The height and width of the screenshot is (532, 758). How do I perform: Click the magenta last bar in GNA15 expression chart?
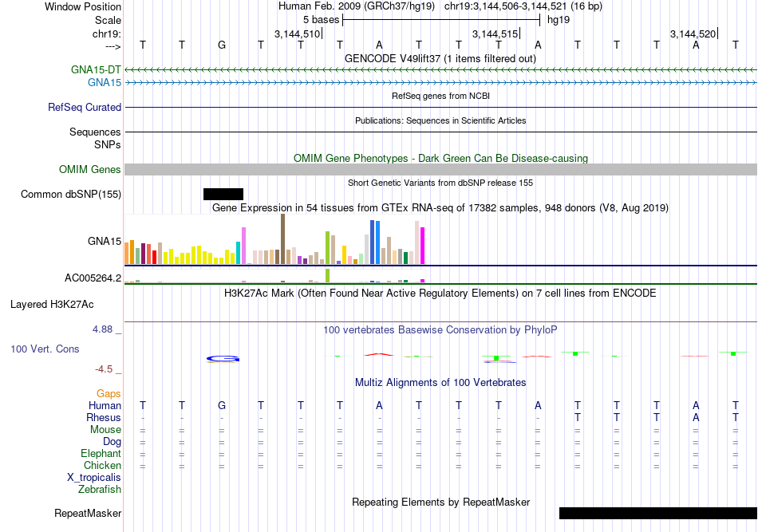(x=423, y=246)
